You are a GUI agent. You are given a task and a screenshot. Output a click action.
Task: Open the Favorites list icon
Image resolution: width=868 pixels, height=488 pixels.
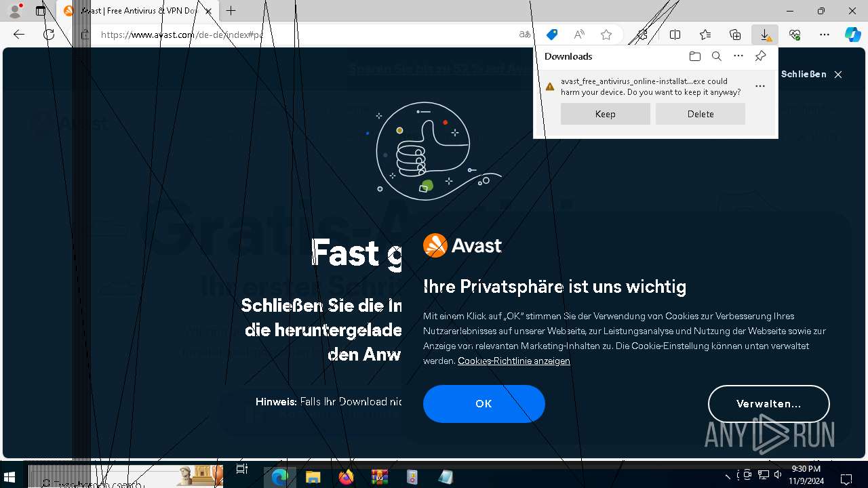pyautogui.click(x=705, y=35)
